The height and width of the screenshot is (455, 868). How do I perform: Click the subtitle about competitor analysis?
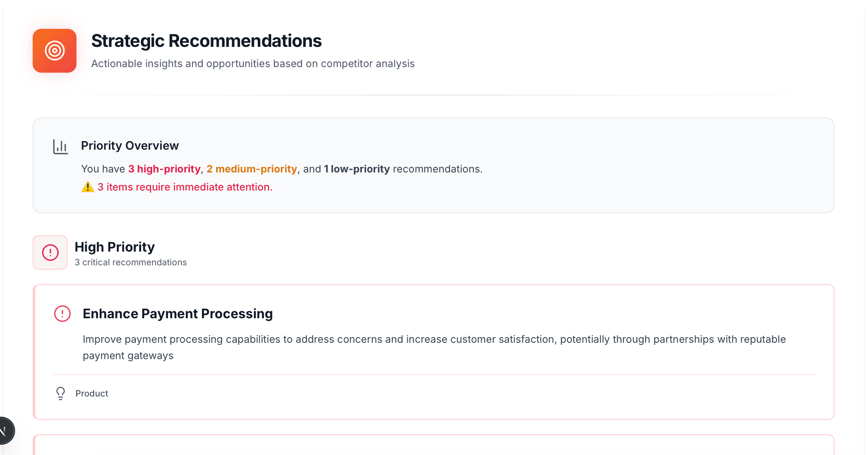253,64
